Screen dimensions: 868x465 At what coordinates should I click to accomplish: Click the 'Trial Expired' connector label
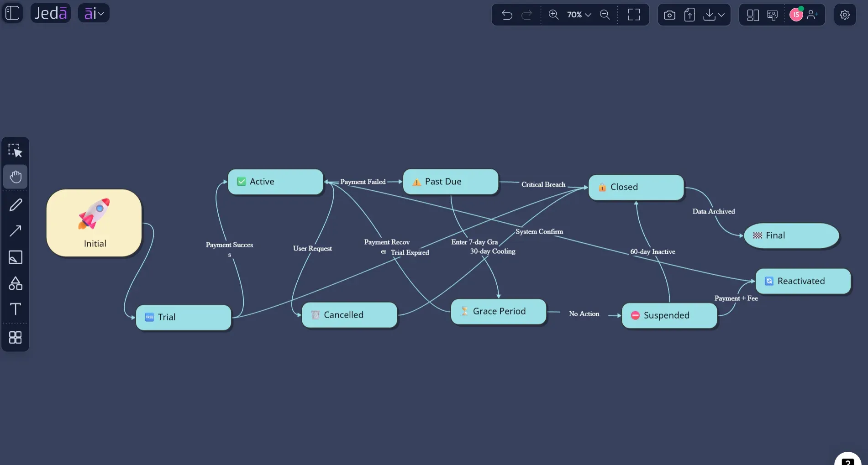point(410,252)
